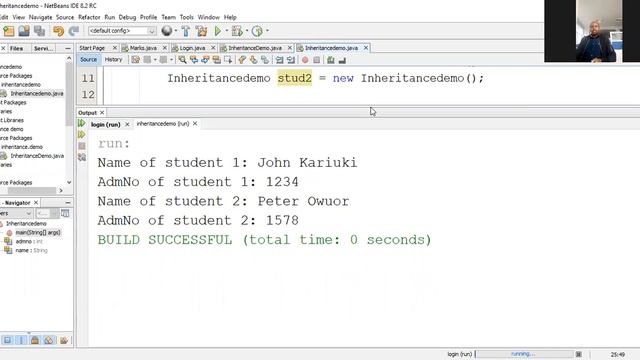This screenshot has height=360, width=640.
Task: Switch to the Marks.java editor tab
Action: pos(143,48)
